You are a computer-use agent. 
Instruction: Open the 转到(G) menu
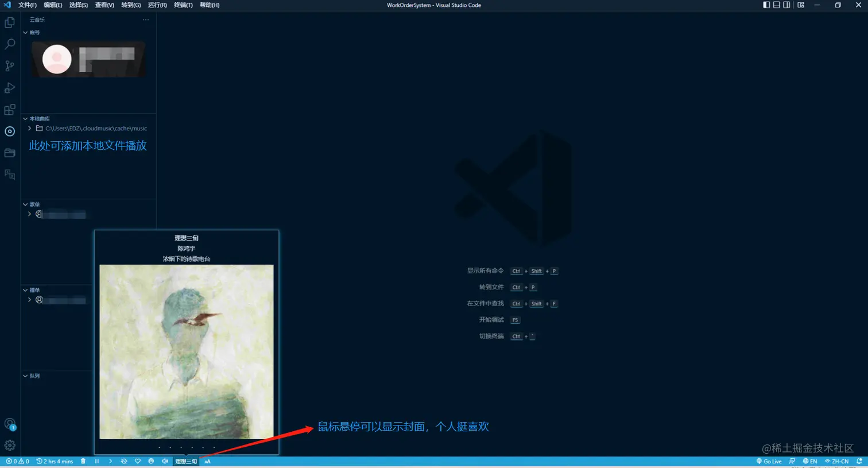[x=131, y=5]
